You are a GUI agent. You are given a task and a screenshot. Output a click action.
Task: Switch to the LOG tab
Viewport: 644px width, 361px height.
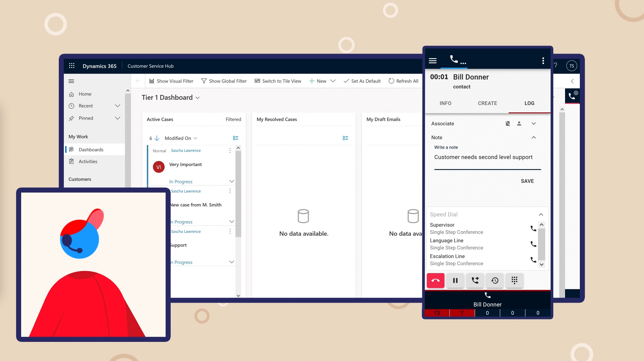pyautogui.click(x=529, y=103)
